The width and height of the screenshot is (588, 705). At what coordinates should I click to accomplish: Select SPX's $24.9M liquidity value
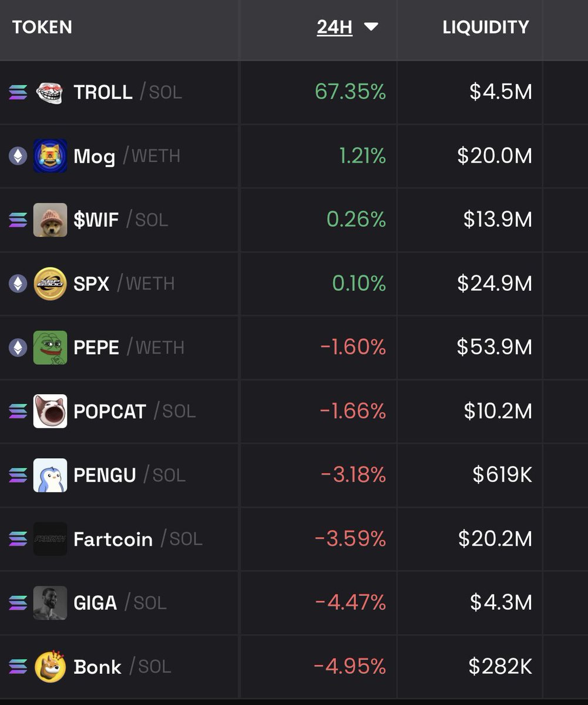click(495, 283)
